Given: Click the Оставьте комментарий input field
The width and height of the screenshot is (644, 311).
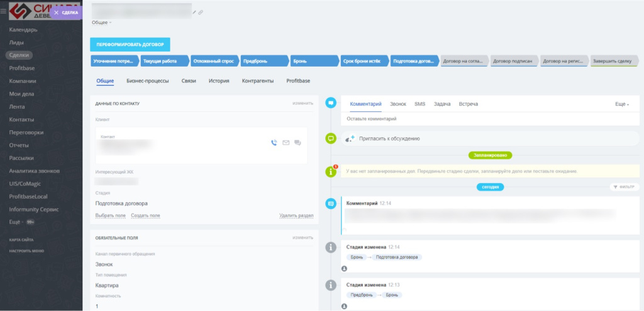Looking at the screenshot, I should [490, 119].
